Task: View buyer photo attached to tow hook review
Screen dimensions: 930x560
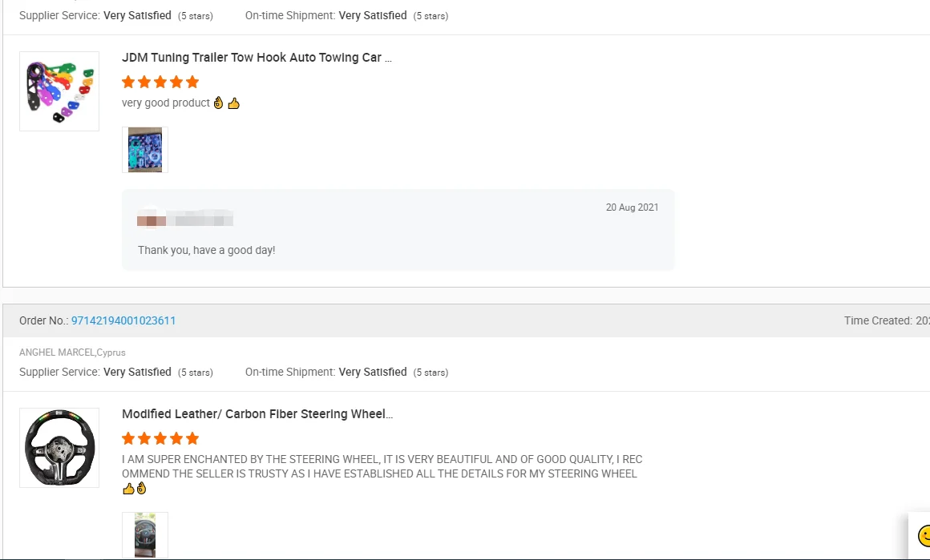Action: click(145, 150)
